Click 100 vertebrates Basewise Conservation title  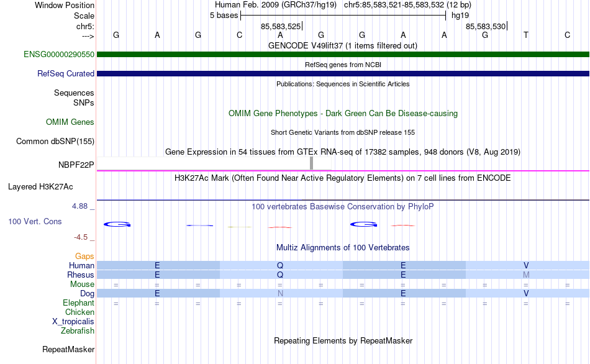(343, 206)
